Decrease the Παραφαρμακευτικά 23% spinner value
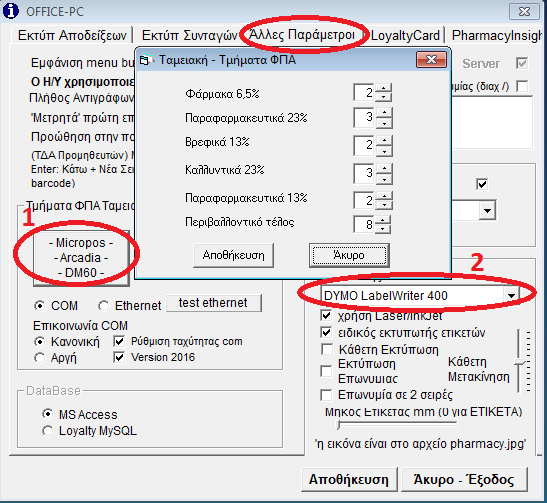547x503 pixels. [384, 123]
